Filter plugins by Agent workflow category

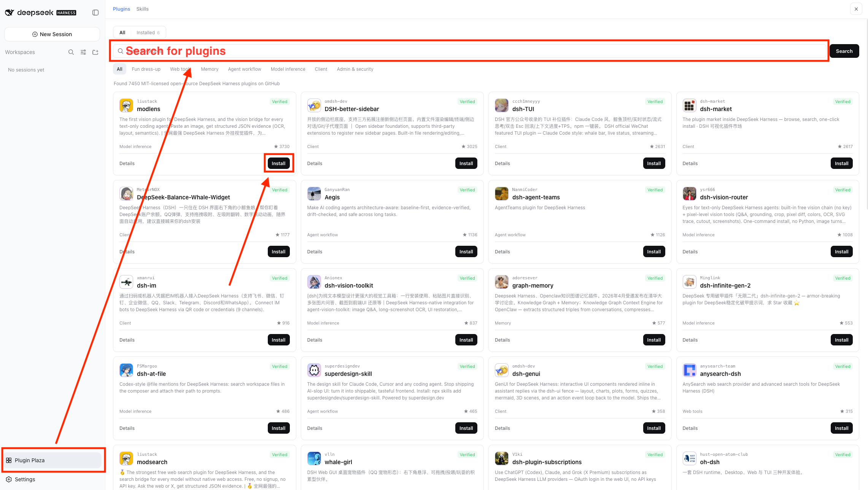(x=245, y=69)
